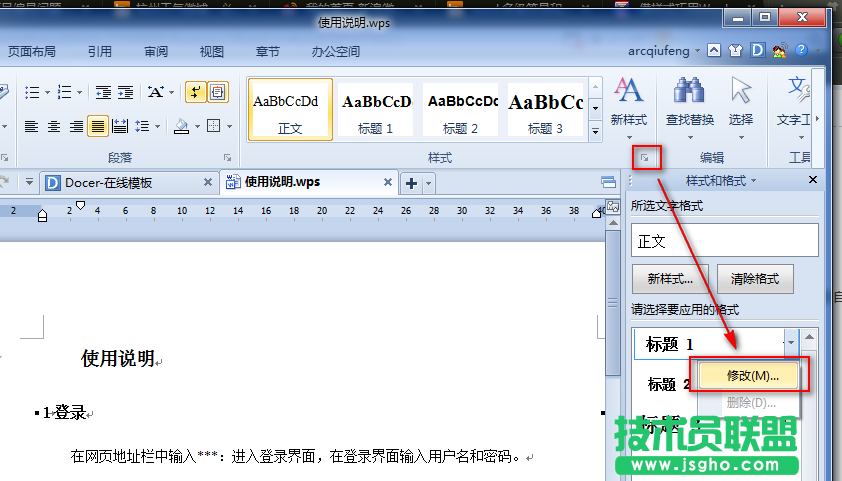Open Chinese layout dropdown arrow
This screenshot has width=842, height=481.
tap(172, 92)
